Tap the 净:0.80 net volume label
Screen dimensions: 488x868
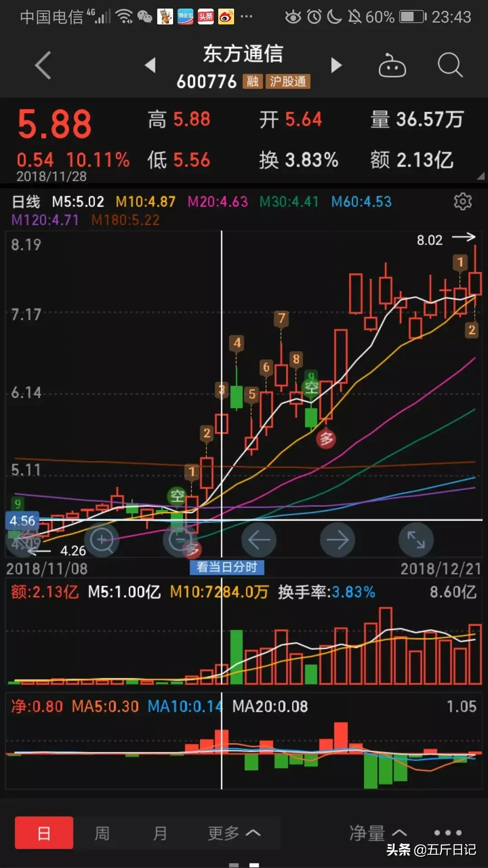pos(37,706)
